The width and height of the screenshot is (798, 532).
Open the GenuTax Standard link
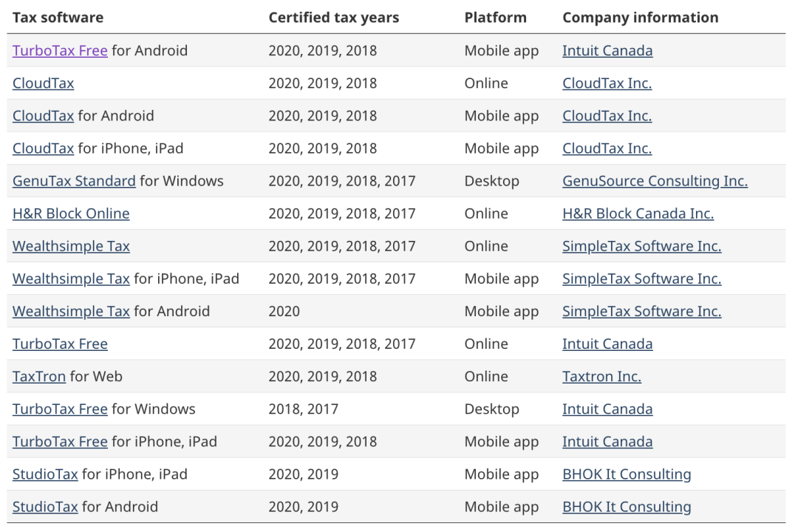click(x=74, y=181)
